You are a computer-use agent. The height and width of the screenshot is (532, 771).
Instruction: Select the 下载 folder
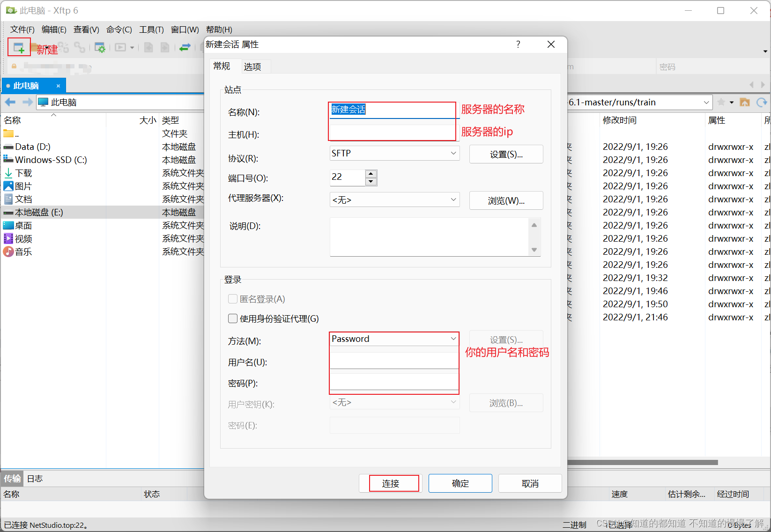pos(18,173)
